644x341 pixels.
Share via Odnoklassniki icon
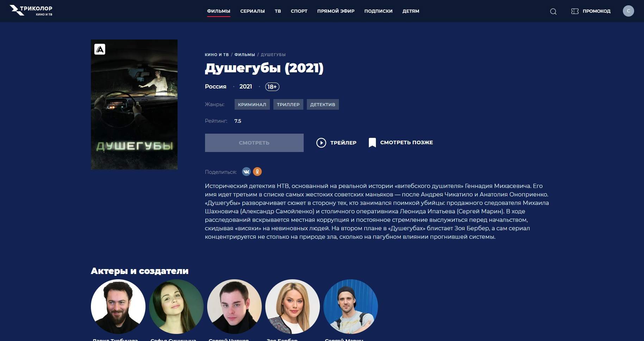[x=258, y=172]
